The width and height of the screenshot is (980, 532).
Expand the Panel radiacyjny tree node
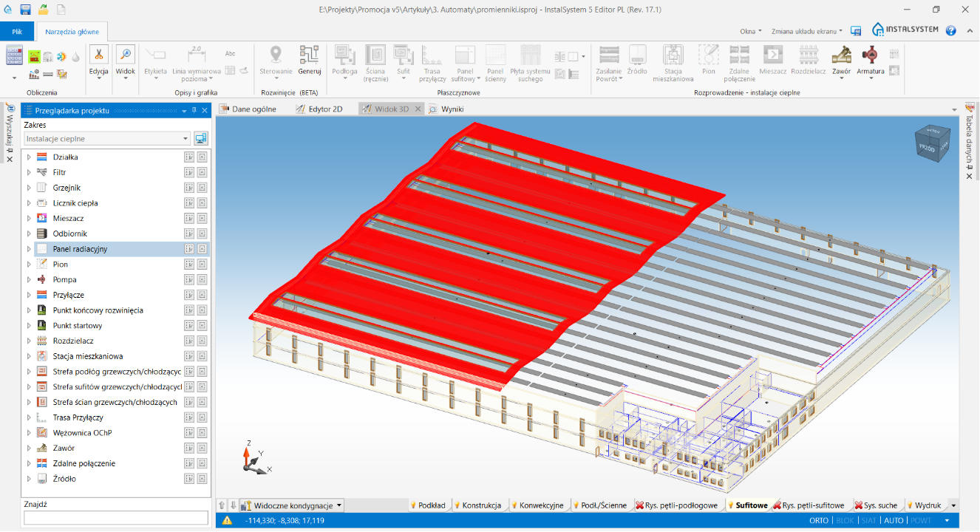pos(29,249)
